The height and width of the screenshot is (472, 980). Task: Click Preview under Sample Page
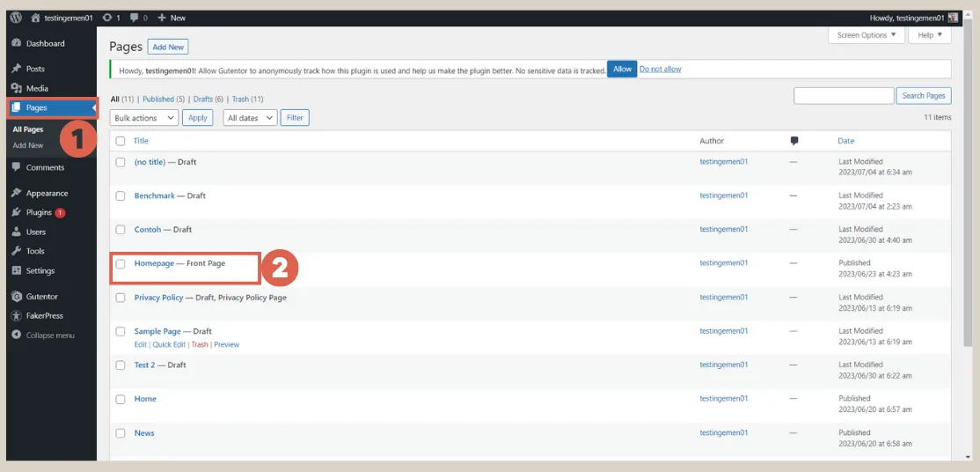[226, 344]
